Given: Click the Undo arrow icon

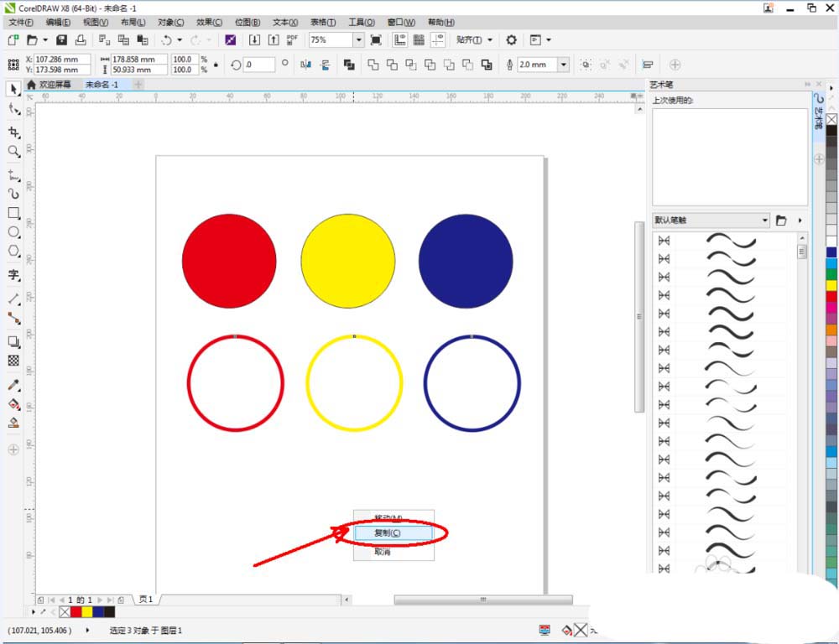Looking at the screenshot, I should point(167,40).
